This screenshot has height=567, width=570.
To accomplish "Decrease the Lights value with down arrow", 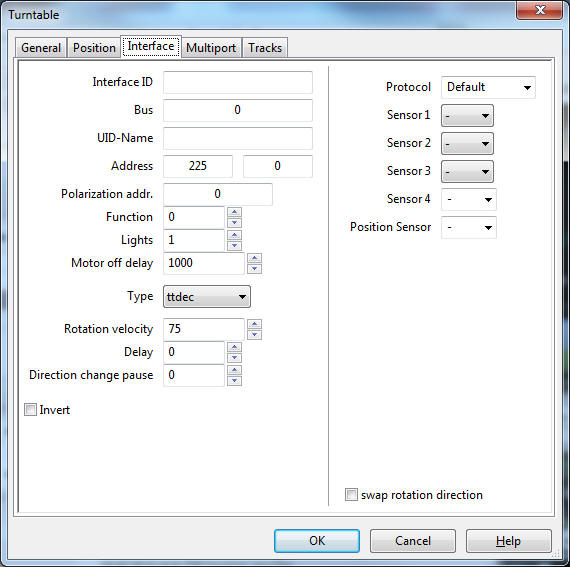I will pos(234,246).
